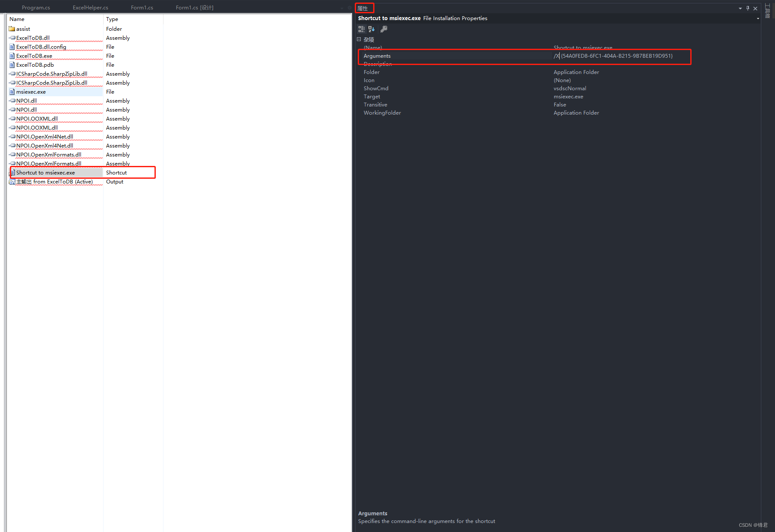
Task: Select the assist folder name
Action: pyautogui.click(x=23, y=29)
